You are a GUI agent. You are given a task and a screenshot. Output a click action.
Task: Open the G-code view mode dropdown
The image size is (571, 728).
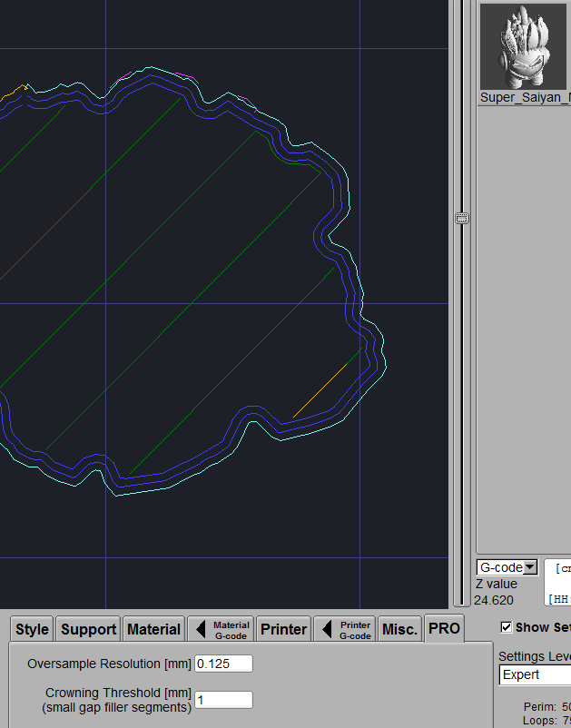point(507,567)
